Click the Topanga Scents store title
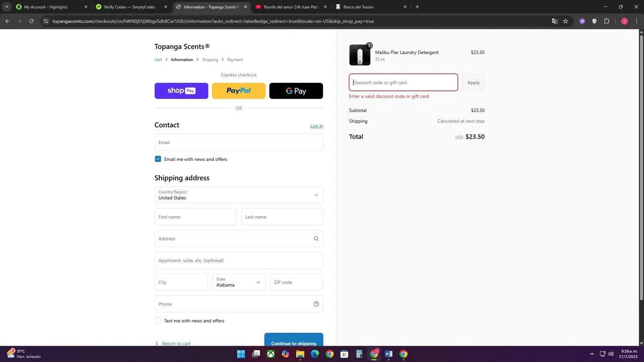 pyautogui.click(x=182, y=46)
